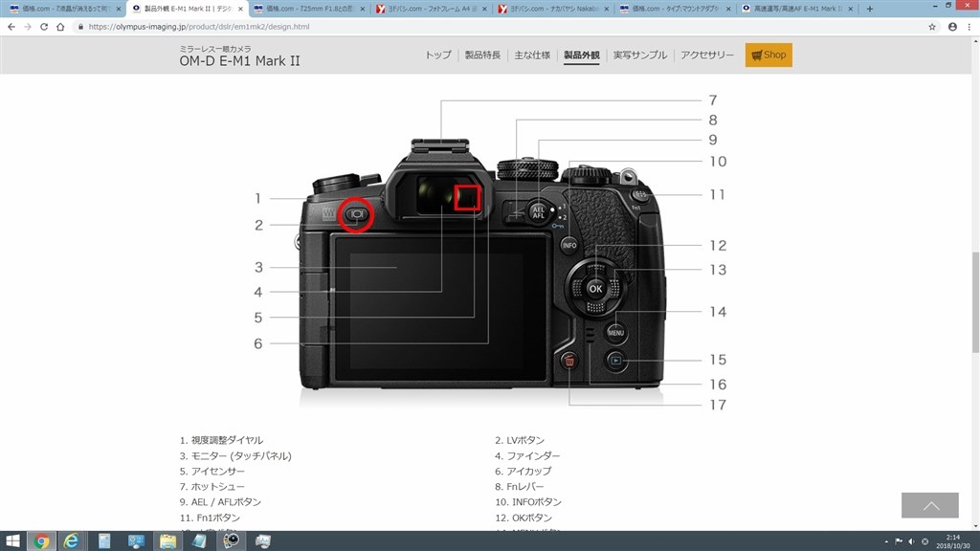Go back to the previous page
The height and width of the screenshot is (551, 980).
pos(11,27)
